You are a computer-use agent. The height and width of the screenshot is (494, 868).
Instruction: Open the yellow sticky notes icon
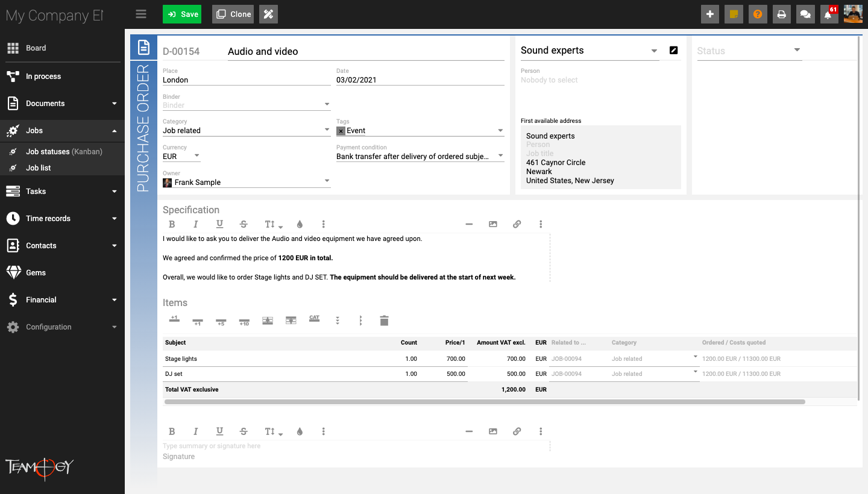coord(734,14)
